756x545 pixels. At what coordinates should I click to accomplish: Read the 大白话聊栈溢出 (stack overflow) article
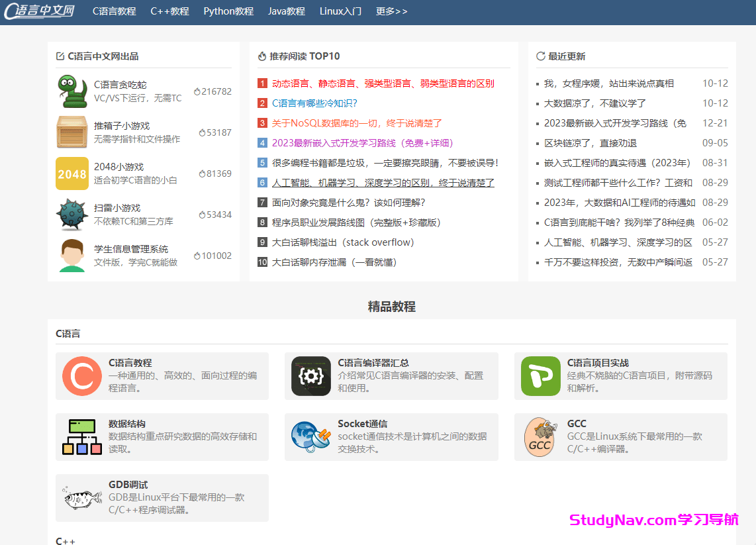coord(342,242)
